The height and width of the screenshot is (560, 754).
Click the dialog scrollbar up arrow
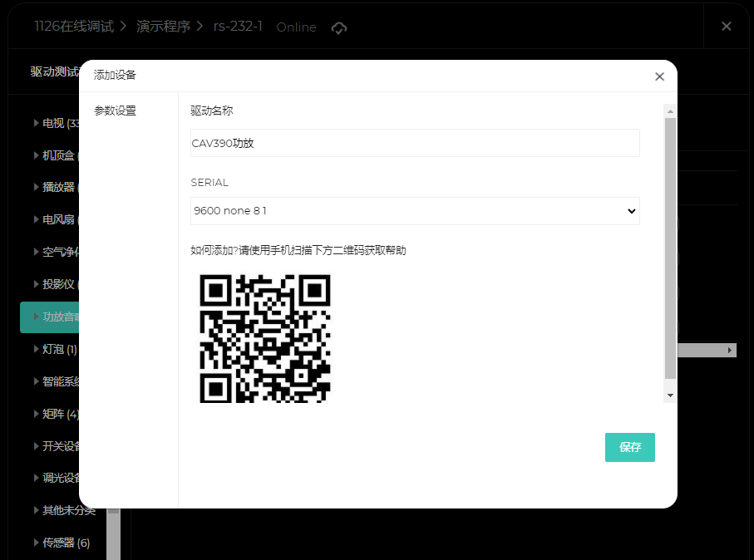pos(669,111)
